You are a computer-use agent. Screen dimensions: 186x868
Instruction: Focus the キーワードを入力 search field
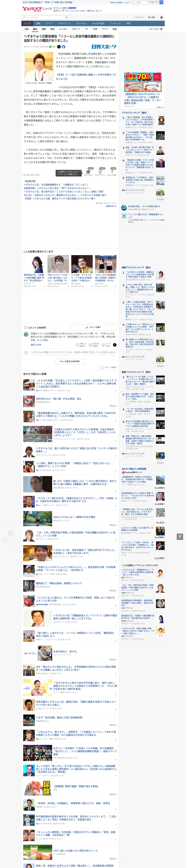(x=44, y=18)
